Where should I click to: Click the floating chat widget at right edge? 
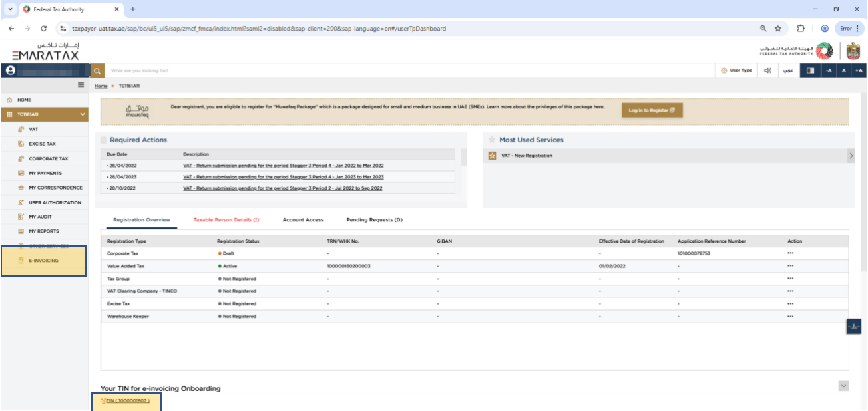click(x=854, y=327)
